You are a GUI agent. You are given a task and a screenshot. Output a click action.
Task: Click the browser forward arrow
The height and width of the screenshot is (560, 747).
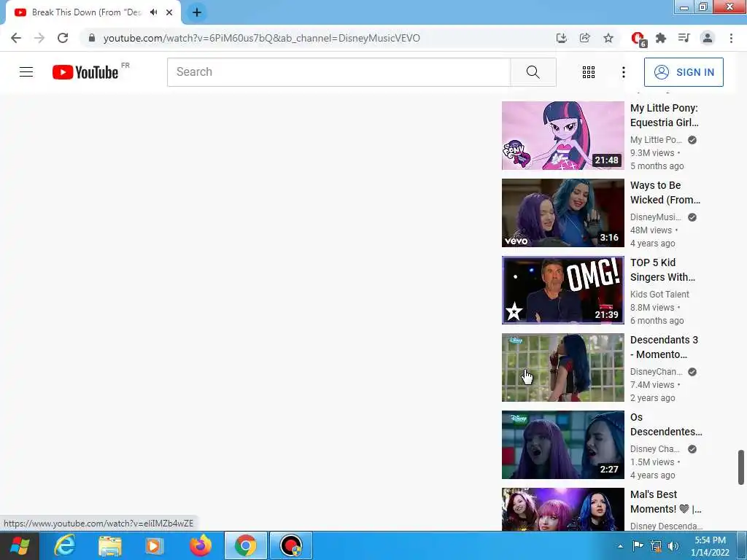39,38
